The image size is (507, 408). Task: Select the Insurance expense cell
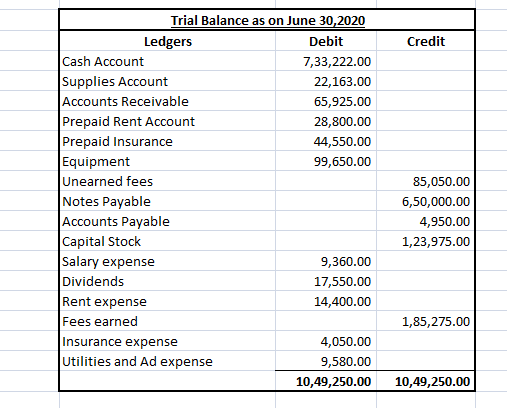click(x=168, y=341)
